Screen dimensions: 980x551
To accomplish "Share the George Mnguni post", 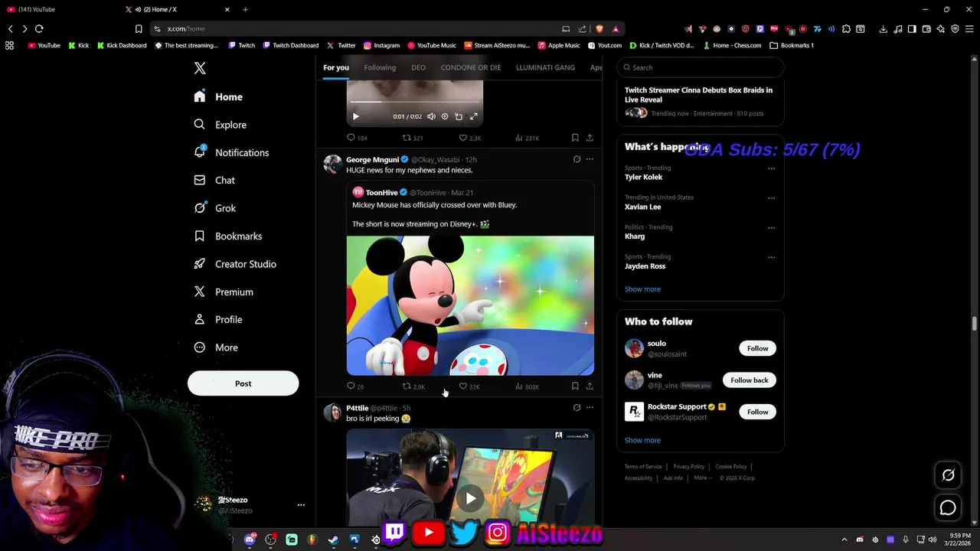I will 590,386.
